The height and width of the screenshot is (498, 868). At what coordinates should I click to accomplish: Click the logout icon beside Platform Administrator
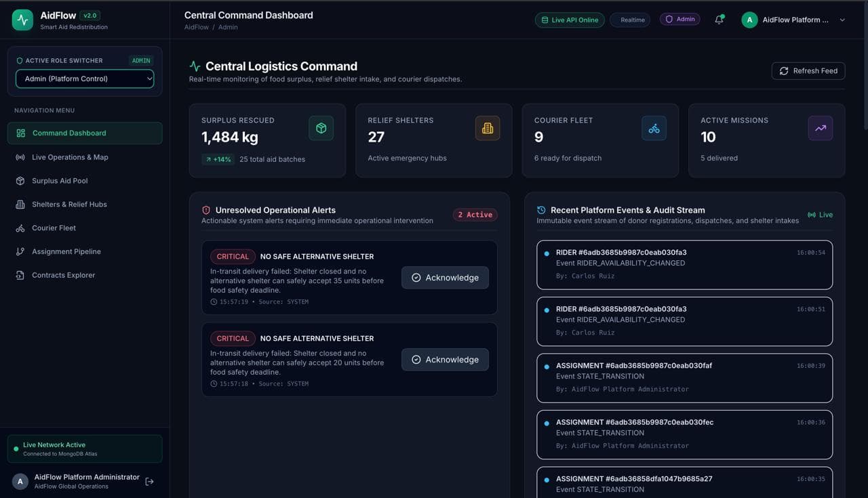(150, 481)
